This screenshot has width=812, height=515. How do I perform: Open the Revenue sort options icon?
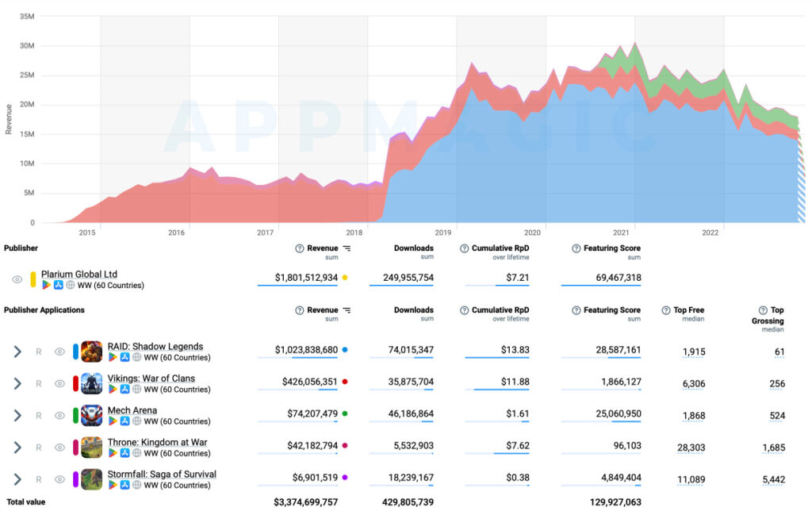tap(348, 248)
